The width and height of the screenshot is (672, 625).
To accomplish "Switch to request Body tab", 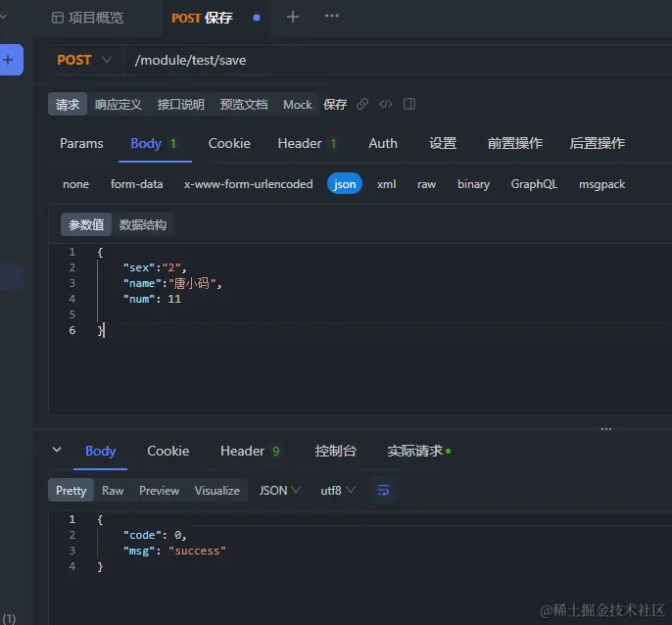I will [x=154, y=143].
